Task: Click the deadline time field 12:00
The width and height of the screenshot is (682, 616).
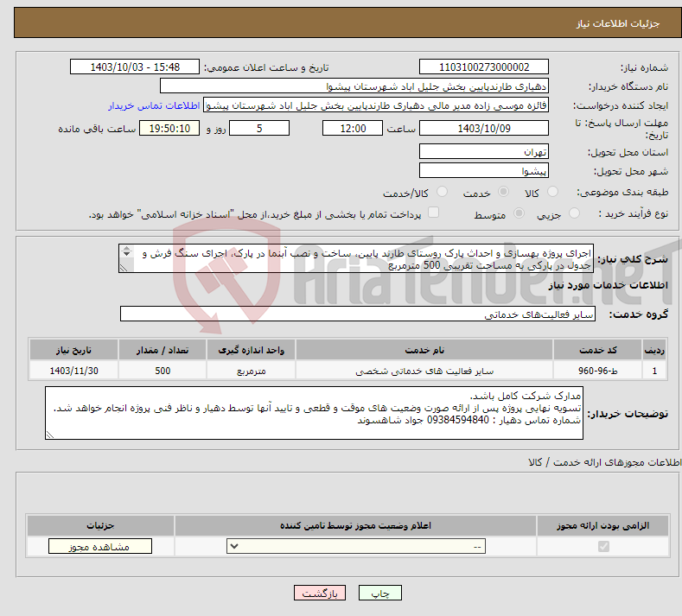Action: point(353,128)
